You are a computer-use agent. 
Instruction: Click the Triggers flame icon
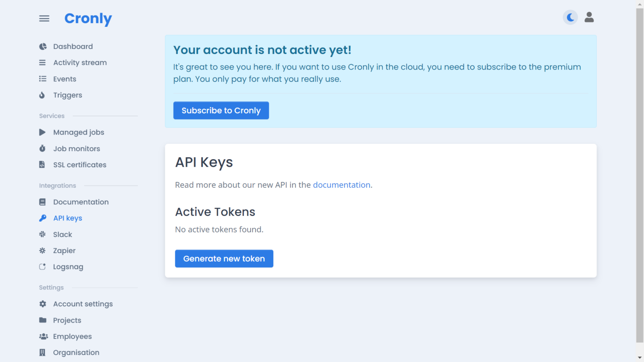[x=42, y=95]
